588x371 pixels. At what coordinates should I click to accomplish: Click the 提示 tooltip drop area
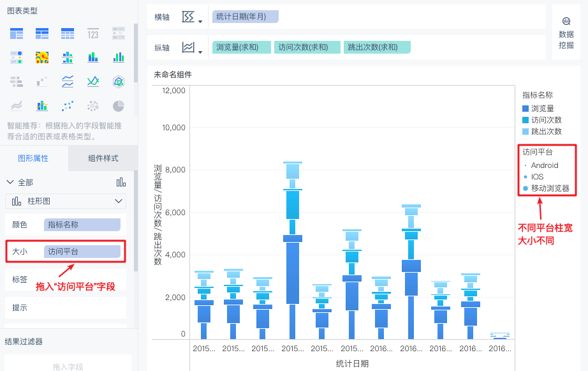point(66,308)
